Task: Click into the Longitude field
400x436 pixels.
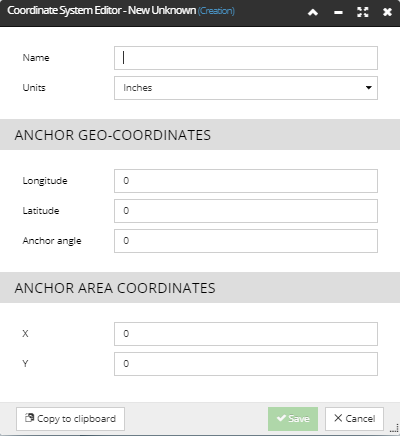Action: point(246,181)
